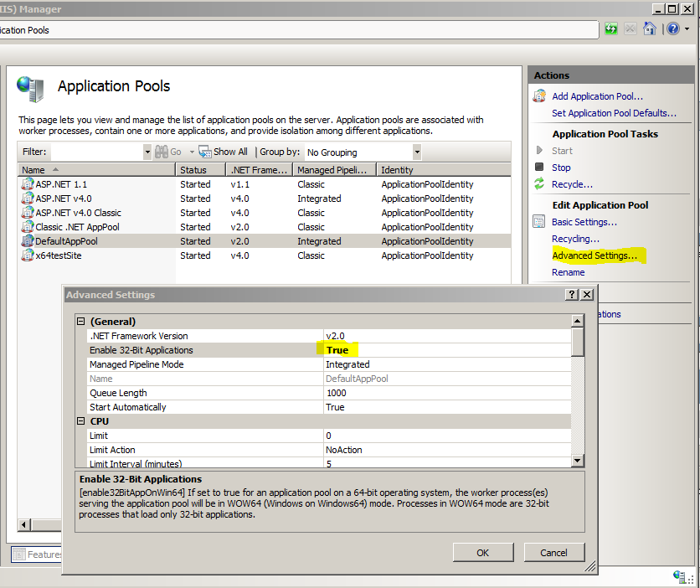The image size is (700, 588).
Task: Sort by the Name column header
Action: pos(96,170)
